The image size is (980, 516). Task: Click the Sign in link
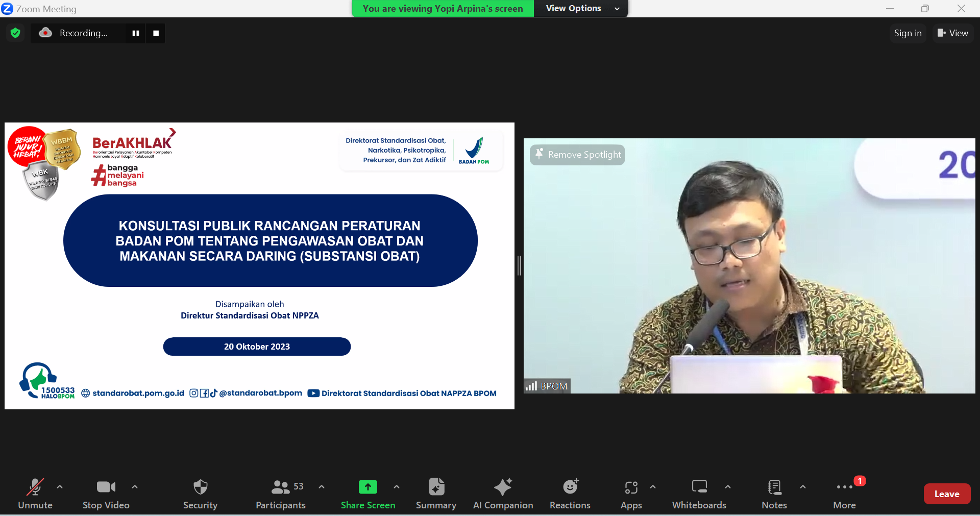click(x=908, y=33)
